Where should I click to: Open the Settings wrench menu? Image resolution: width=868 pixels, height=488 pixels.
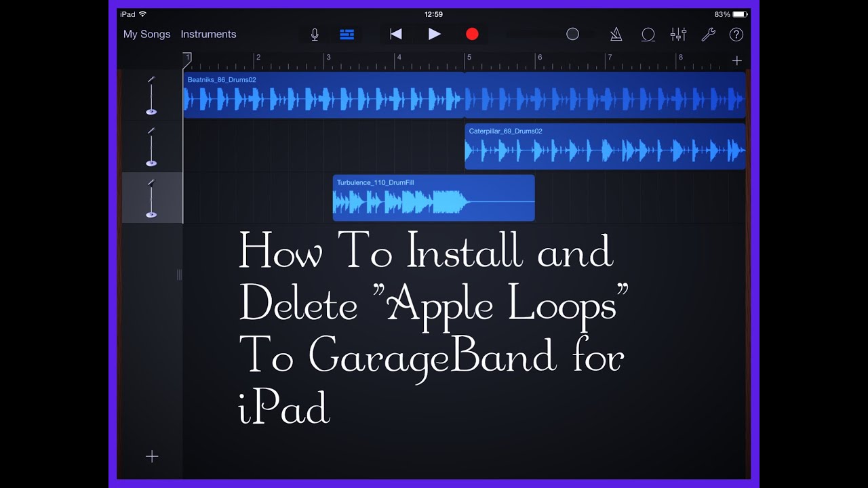click(x=708, y=35)
